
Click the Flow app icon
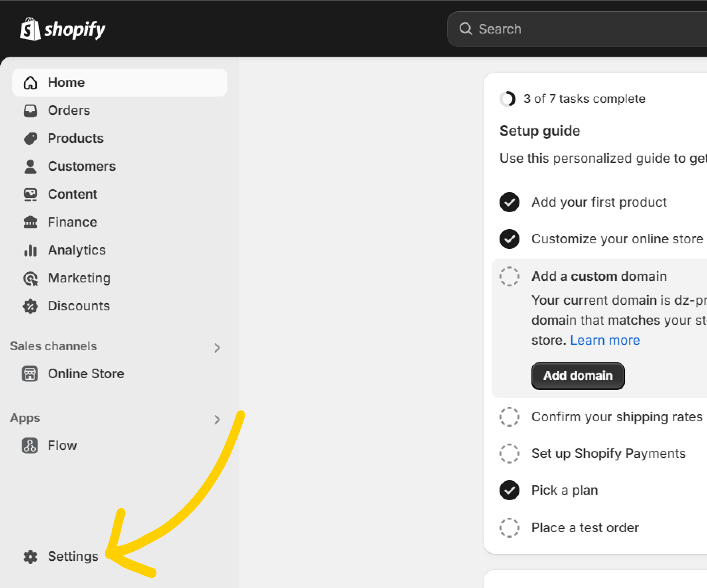(30, 446)
